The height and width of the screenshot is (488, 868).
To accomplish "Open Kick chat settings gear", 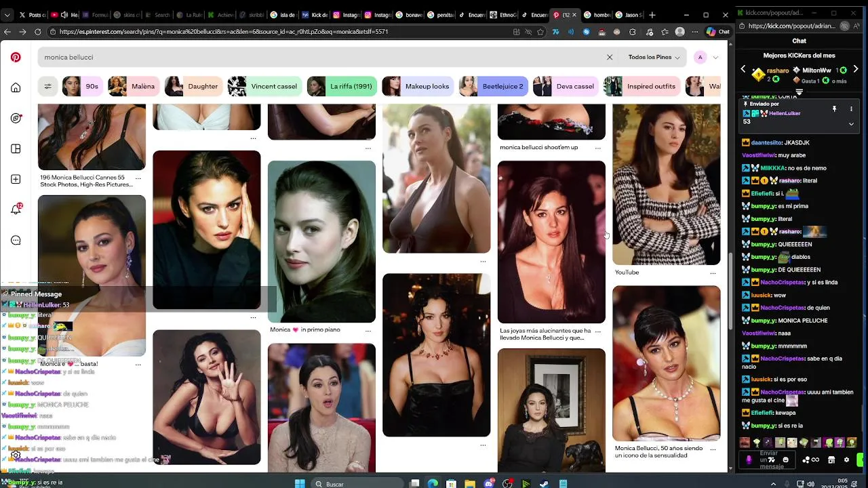I will (846, 460).
